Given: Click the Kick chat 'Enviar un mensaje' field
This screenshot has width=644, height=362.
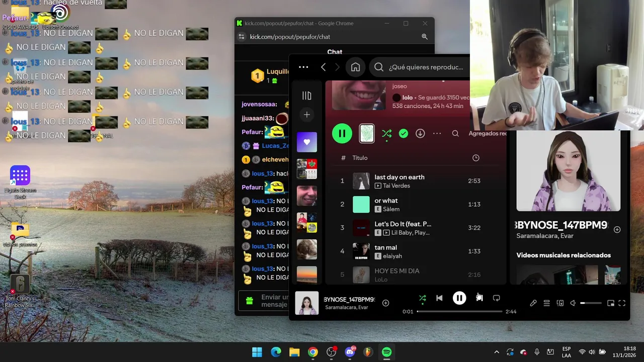Looking at the screenshot, I should click(274, 301).
